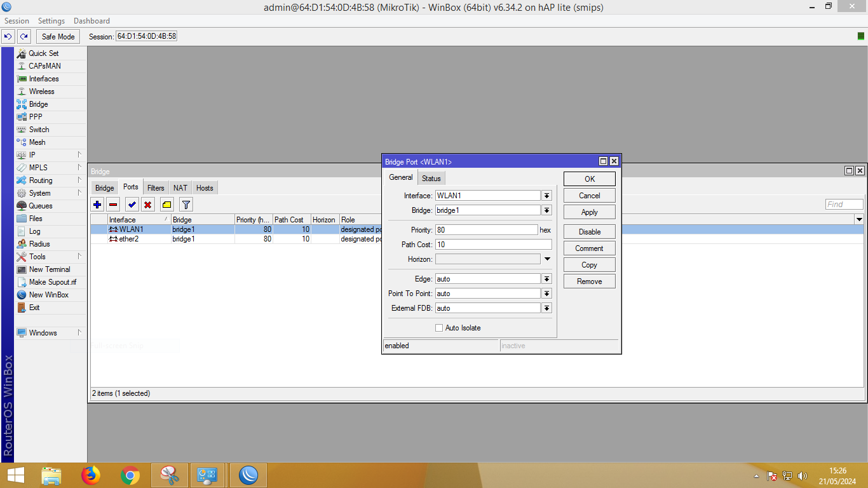The width and height of the screenshot is (868, 488).
Task: Click the Apply button
Action: (x=589, y=212)
